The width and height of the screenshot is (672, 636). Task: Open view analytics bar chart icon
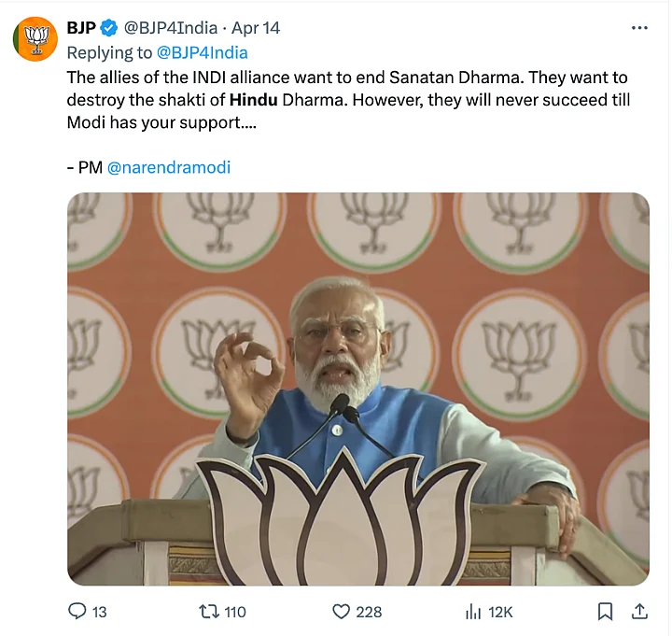coord(473,612)
